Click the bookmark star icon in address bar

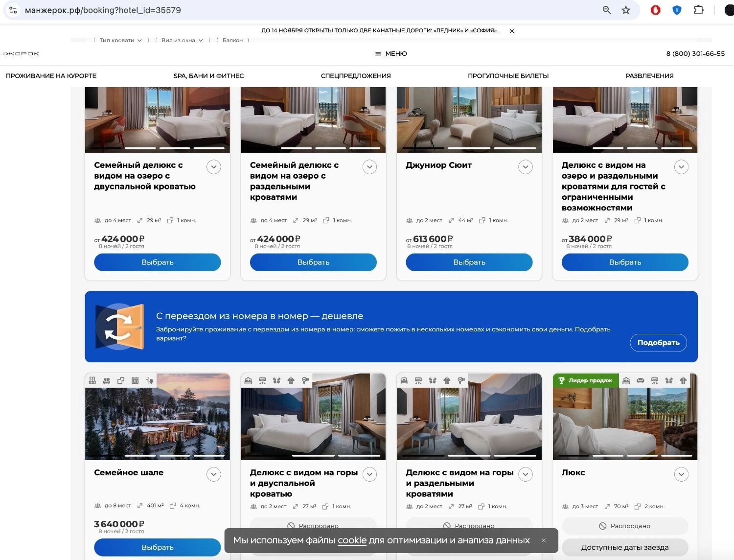[x=626, y=10]
